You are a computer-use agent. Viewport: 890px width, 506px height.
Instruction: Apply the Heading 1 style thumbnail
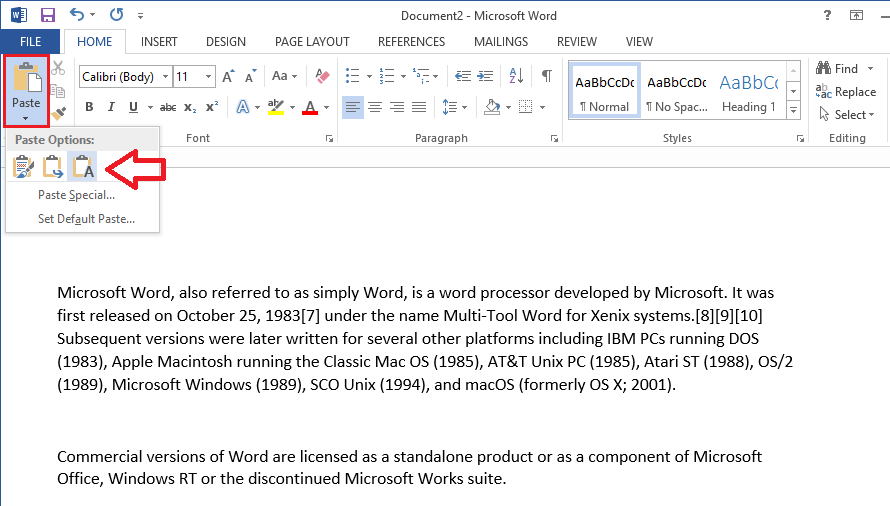[x=749, y=92]
